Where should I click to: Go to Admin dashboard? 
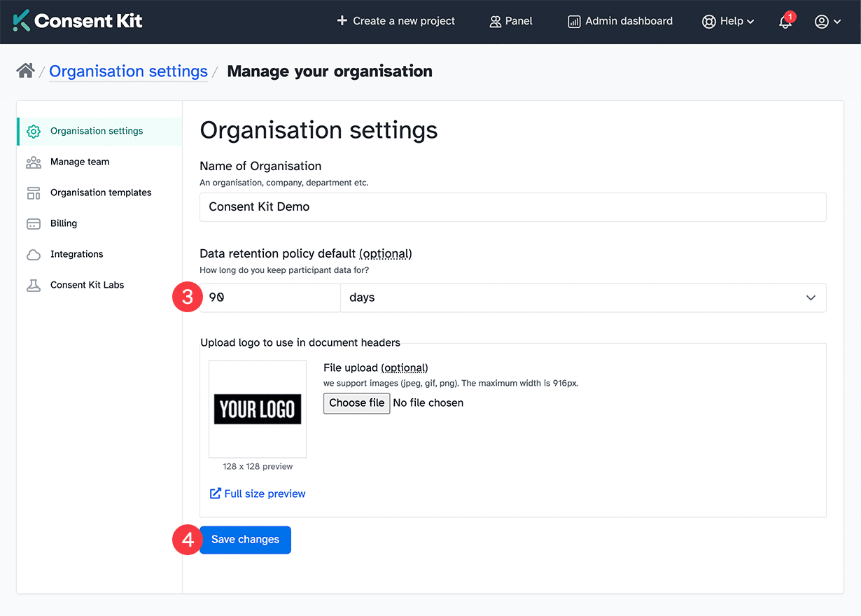pos(620,22)
